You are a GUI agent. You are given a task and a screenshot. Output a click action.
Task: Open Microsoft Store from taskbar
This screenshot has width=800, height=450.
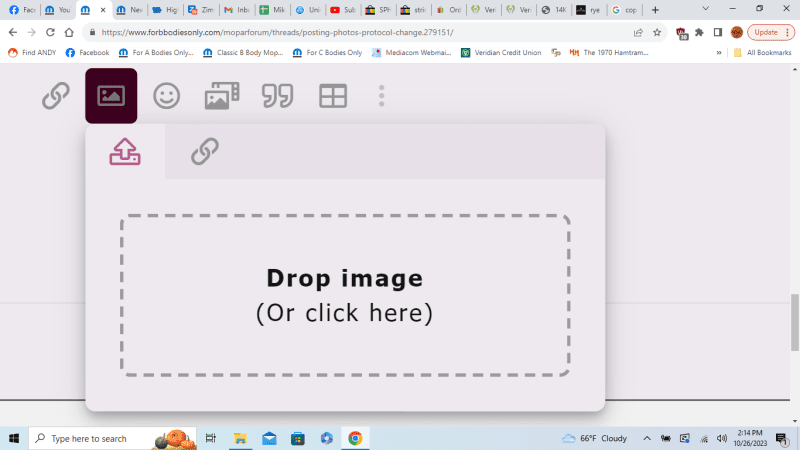click(x=298, y=438)
